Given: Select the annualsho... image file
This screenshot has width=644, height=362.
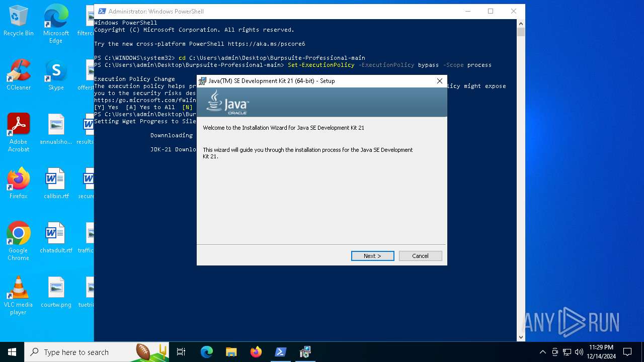Looking at the screenshot, I should (x=56, y=129).
